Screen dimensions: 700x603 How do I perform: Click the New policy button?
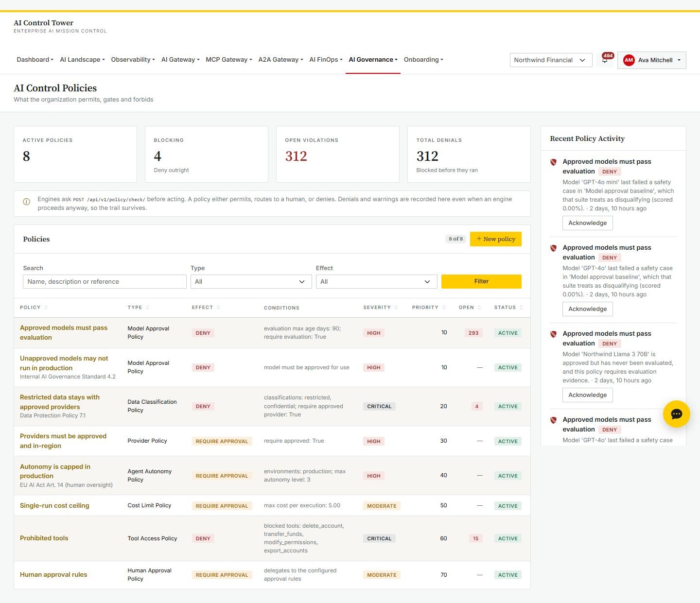(x=495, y=239)
